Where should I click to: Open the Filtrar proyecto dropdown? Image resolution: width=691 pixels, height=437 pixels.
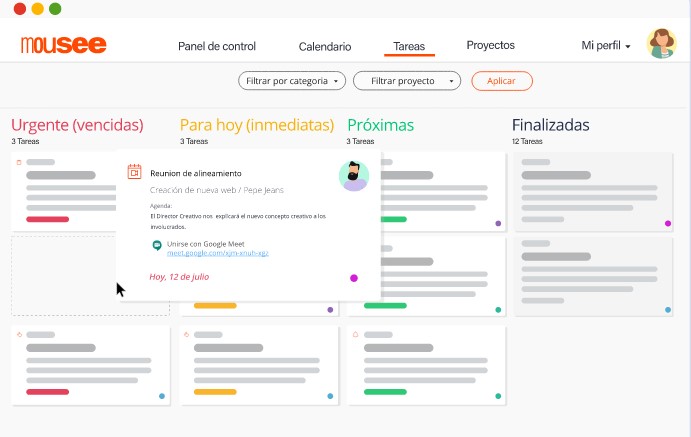(407, 81)
